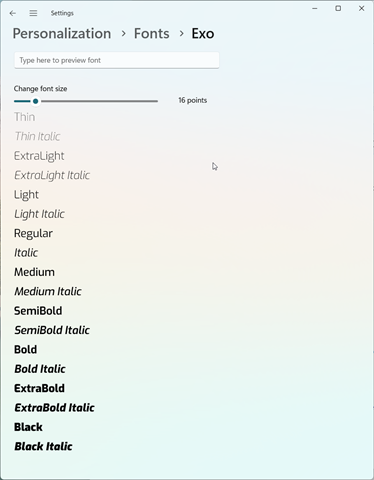Select the Medium Italic font sample
374x480 pixels.
tap(48, 291)
